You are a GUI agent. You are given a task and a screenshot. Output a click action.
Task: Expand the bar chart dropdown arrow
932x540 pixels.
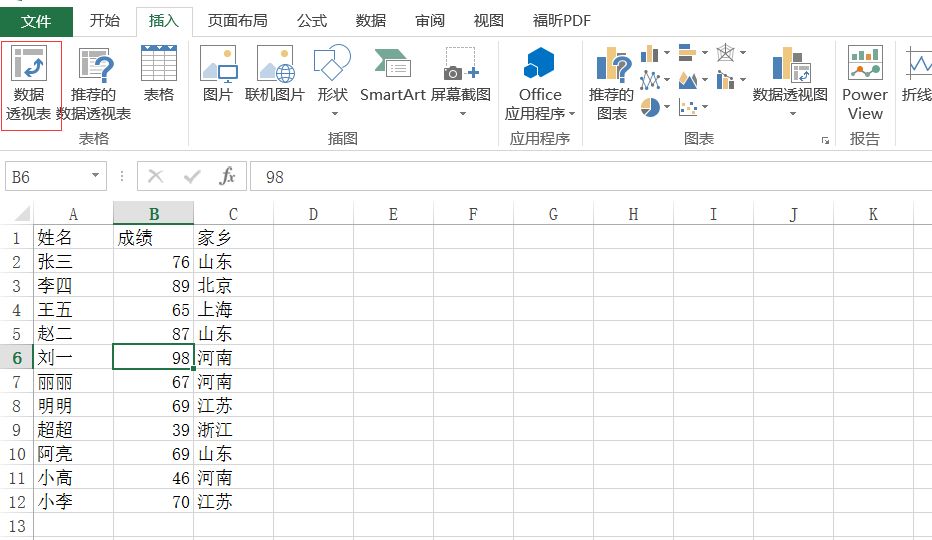click(705, 53)
